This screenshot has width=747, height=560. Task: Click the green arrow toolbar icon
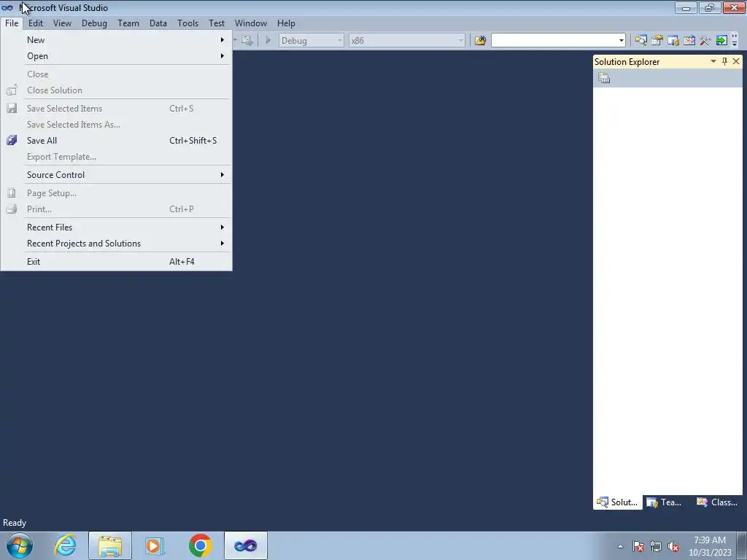pos(721,41)
